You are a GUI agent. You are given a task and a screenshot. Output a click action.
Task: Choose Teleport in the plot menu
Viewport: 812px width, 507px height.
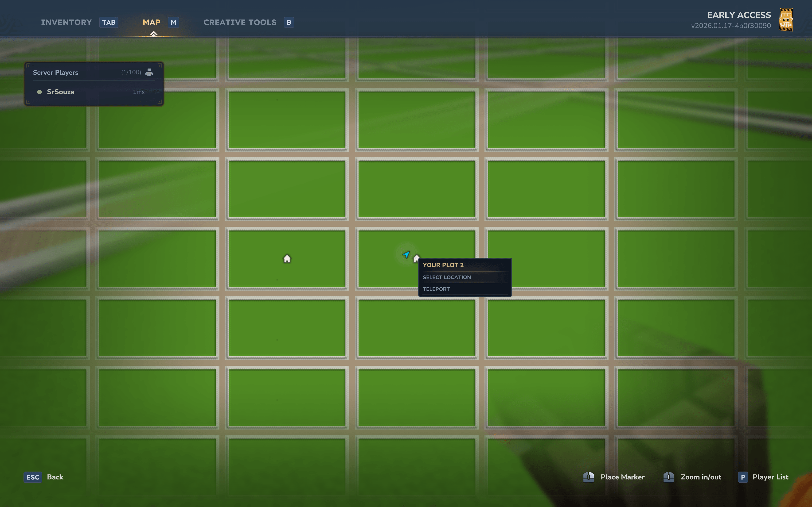pyautogui.click(x=436, y=289)
